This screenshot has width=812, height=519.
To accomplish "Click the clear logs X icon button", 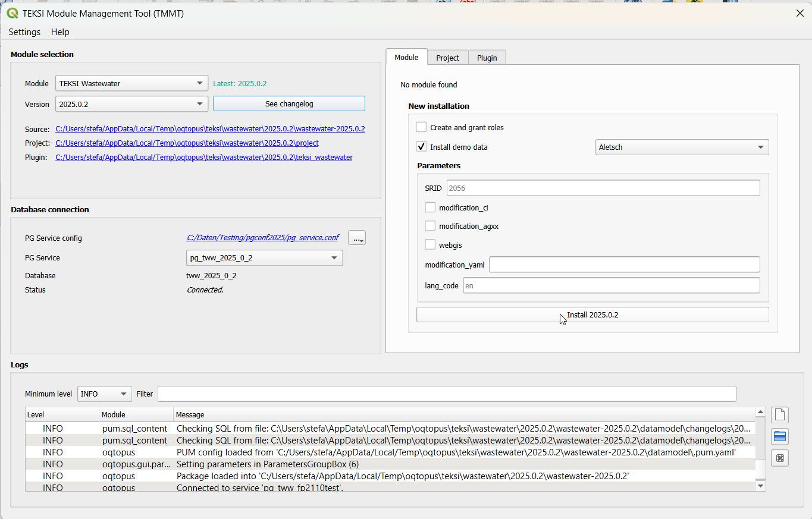I will (x=779, y=458).
